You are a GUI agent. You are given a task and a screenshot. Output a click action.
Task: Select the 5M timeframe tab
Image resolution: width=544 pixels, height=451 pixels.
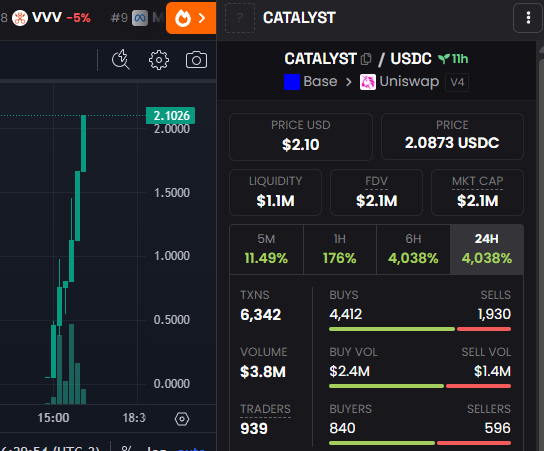pyautogui.click(x=266, y=249)
